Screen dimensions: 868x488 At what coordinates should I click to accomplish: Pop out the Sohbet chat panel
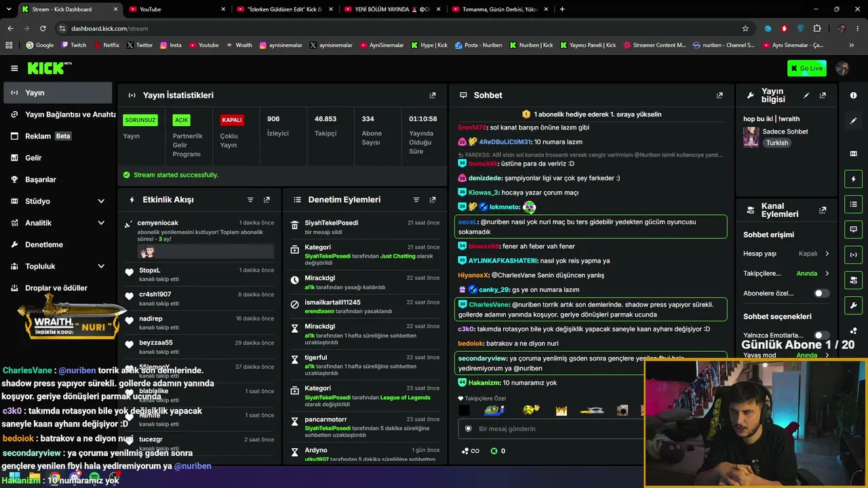719,96
